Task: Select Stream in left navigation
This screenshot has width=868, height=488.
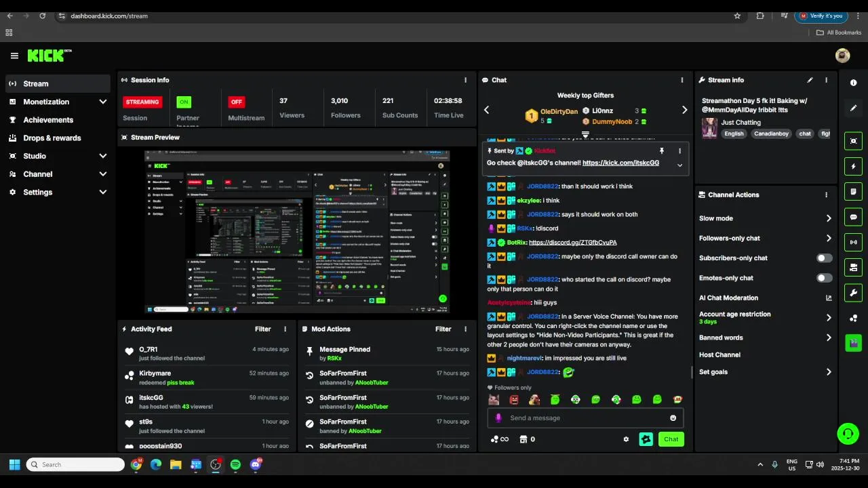Action: 58,83
